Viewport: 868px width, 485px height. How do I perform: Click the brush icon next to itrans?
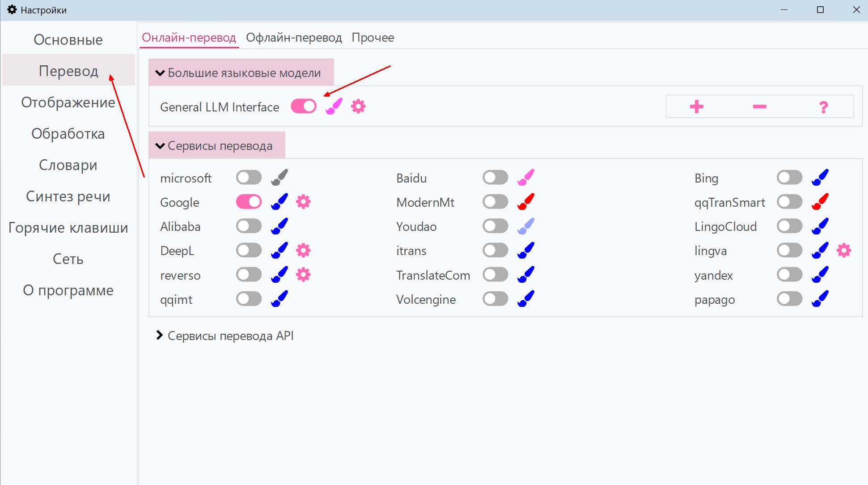click(x=526, y=250)
